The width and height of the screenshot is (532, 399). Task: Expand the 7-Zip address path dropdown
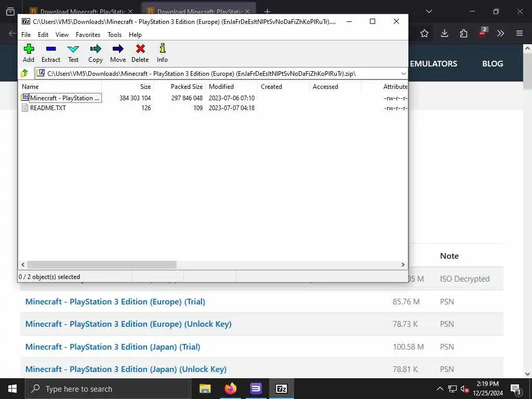[x=403, y=74]
